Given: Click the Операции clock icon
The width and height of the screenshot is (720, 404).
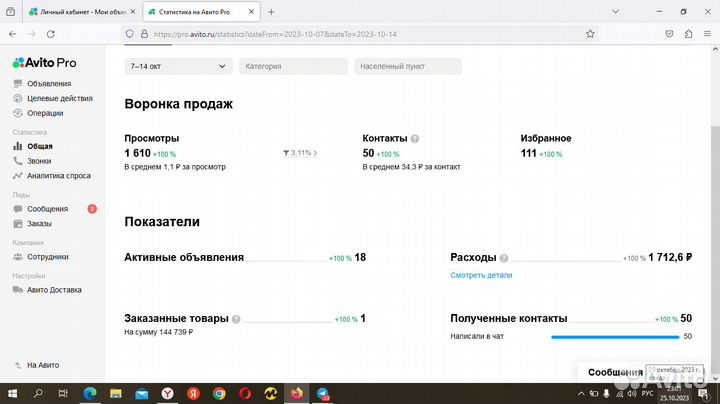Looking at the screenshot, I should 18,113.
